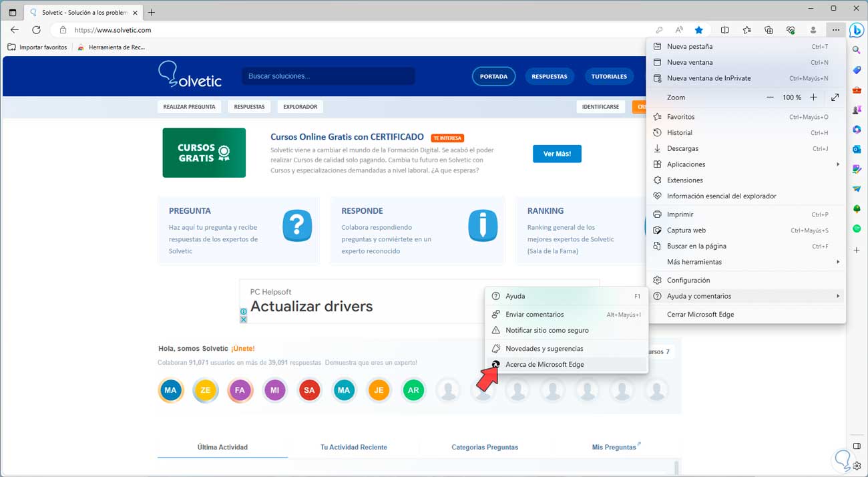Screen dimensions: 868x477
Task: Open Acerca de Microsoft Edge
Action: 566,364
